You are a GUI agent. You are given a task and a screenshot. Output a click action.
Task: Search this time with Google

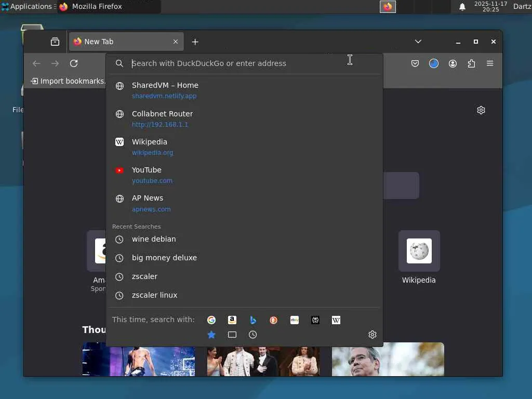(211, 320)
